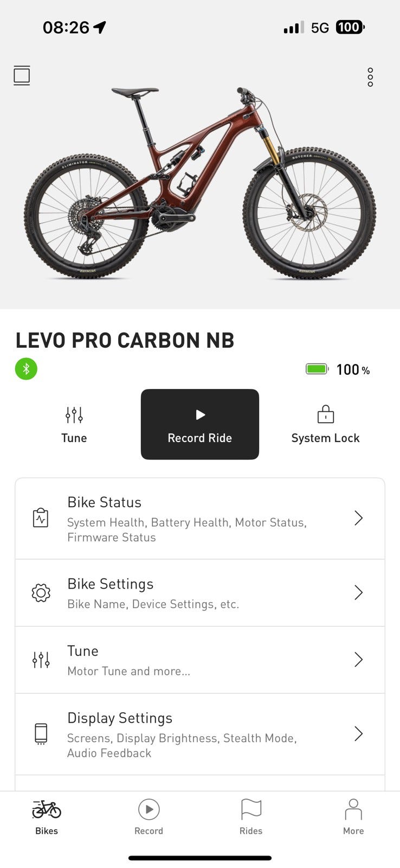Start recording with Record Ride button
This screenshot has height=868, width=400.
(x=200, y=424)
